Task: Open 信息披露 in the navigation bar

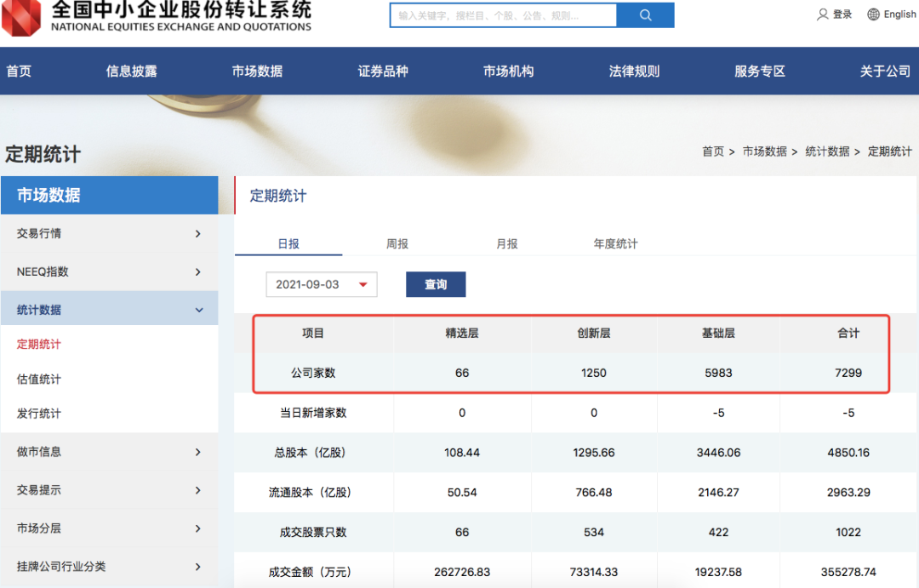Action: pos(132,71)
